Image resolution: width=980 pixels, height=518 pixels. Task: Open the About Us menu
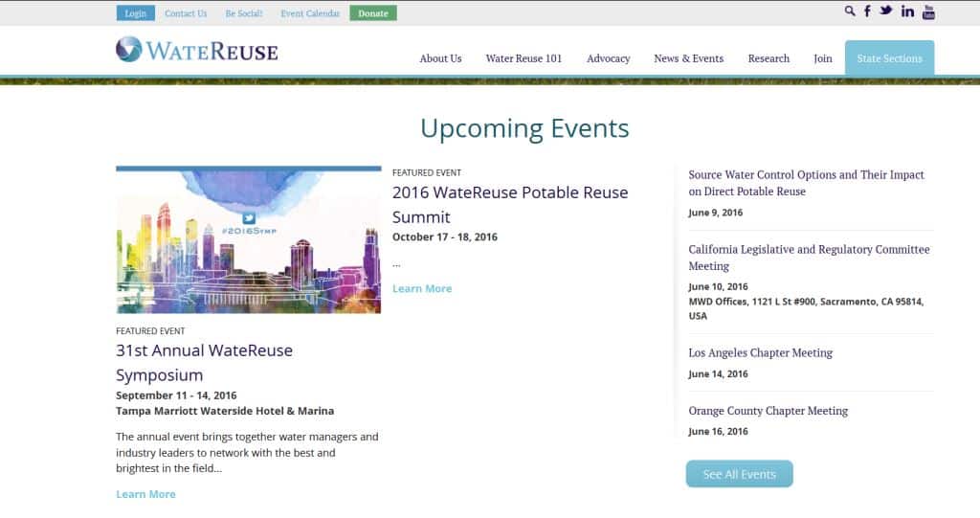pyautogui.click(x=440, y=58)
